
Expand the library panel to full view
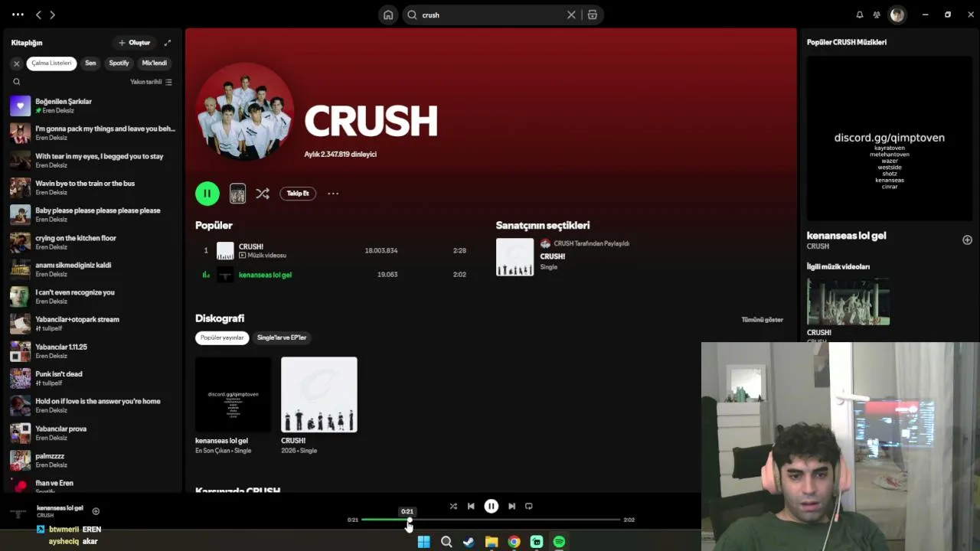pos(168,43)
